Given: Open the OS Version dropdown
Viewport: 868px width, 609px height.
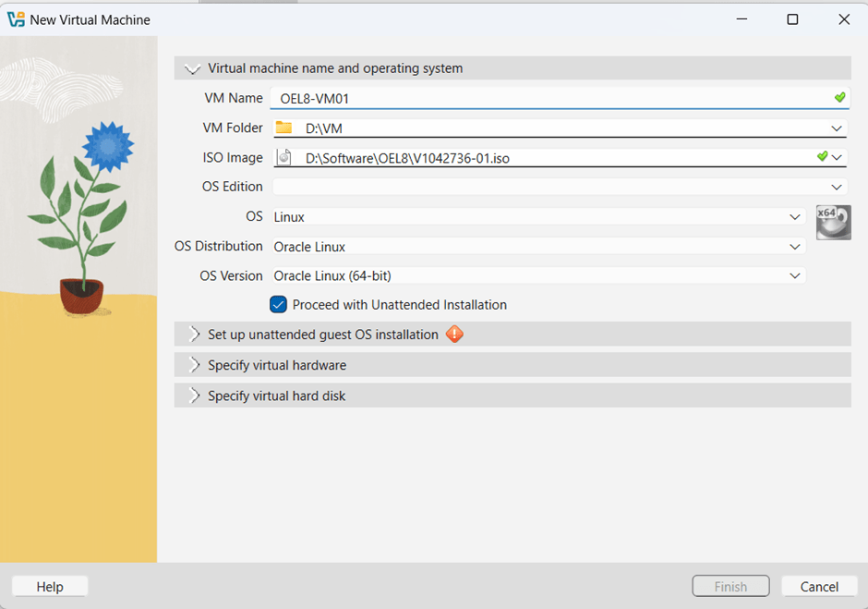Looking at the screenshot, I should click(795, 275).
